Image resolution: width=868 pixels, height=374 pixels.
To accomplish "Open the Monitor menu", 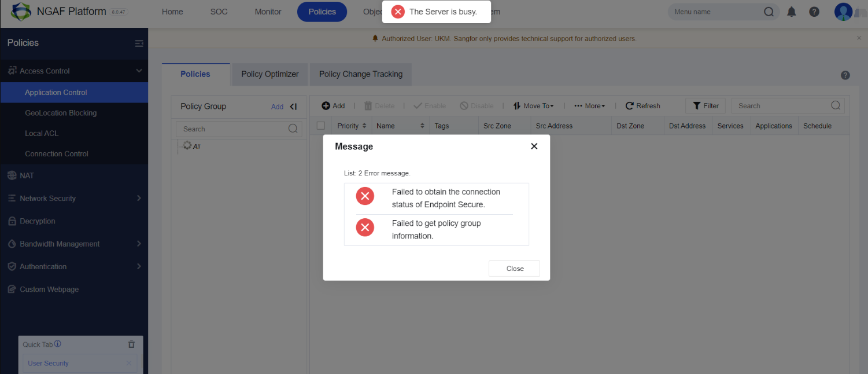I will (268, 12).
